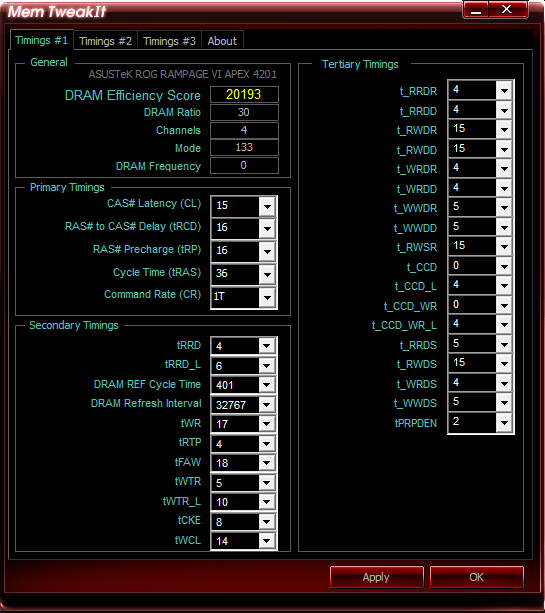Expand the t_CCD dropdown

pyautogui.click(x=504, y=267)
